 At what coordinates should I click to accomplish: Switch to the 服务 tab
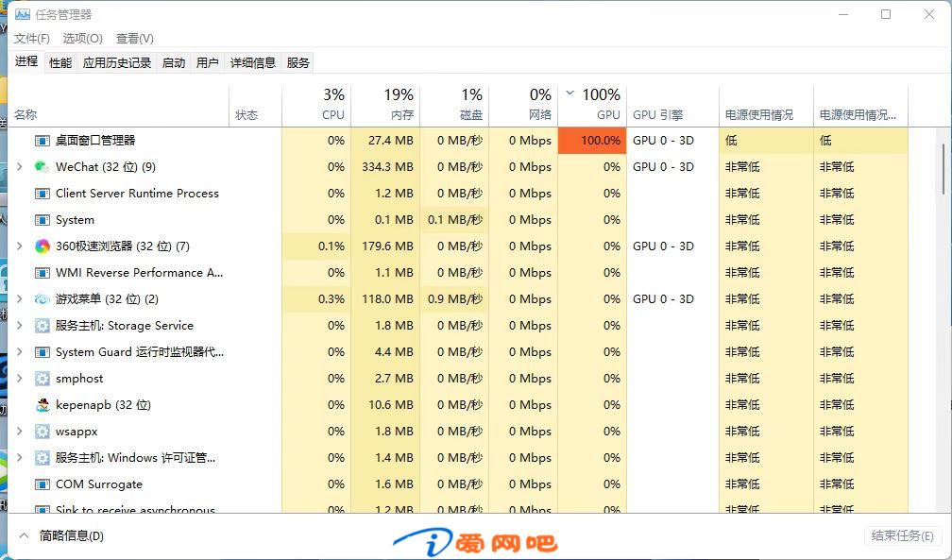click(x=297, y=62)
